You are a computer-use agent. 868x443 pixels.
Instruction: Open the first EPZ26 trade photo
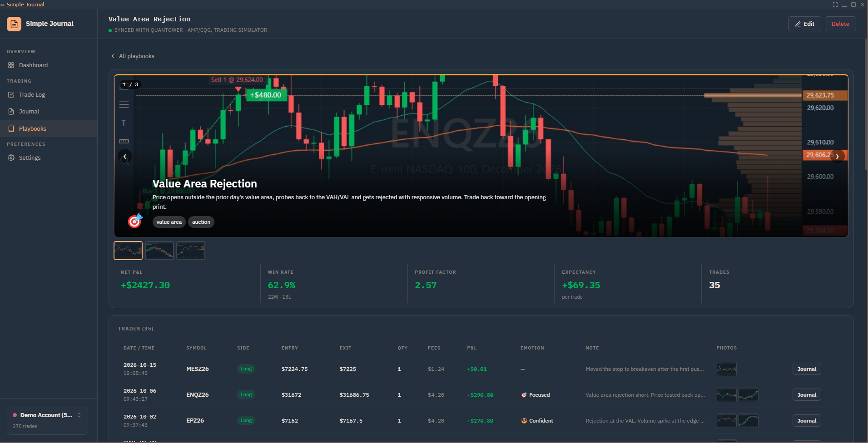click(727, 421)
